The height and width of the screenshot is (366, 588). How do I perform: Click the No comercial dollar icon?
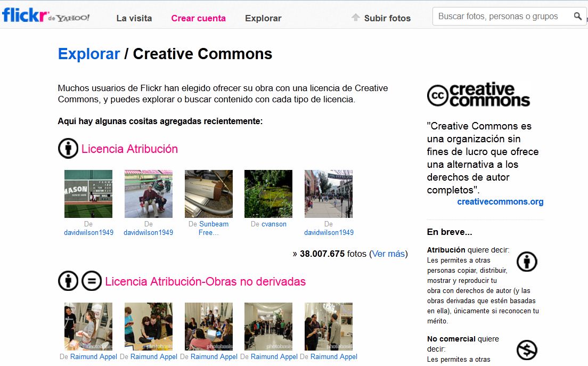coord(527,350)
